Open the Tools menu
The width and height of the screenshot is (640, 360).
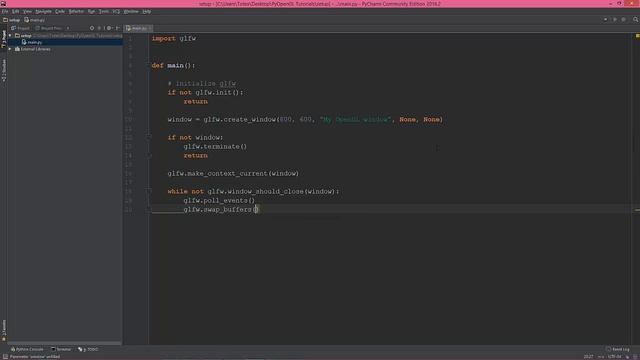point(104,11)
